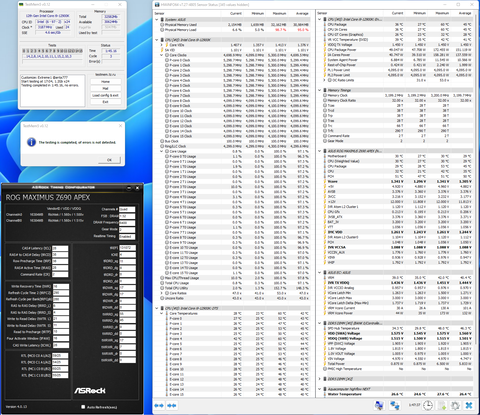
Task: Select the P-core 0 Clock row
Action: tap(237, 60)
